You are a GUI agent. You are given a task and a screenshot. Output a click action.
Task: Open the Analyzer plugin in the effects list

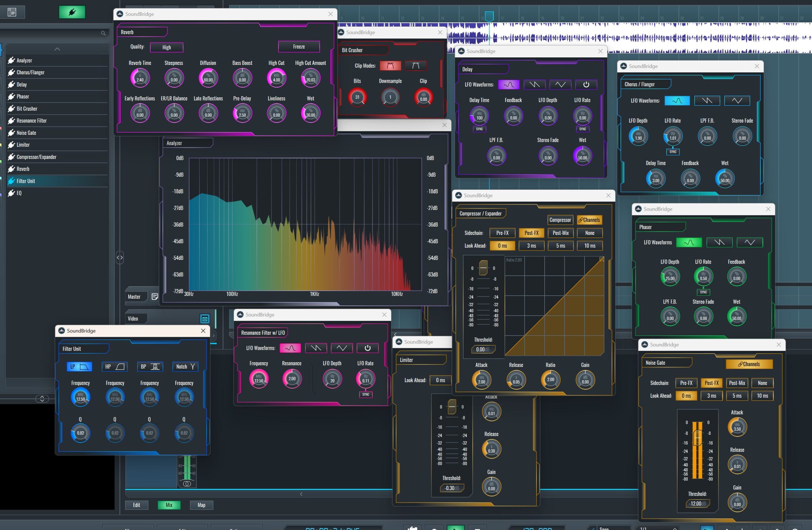coord(57,60)
